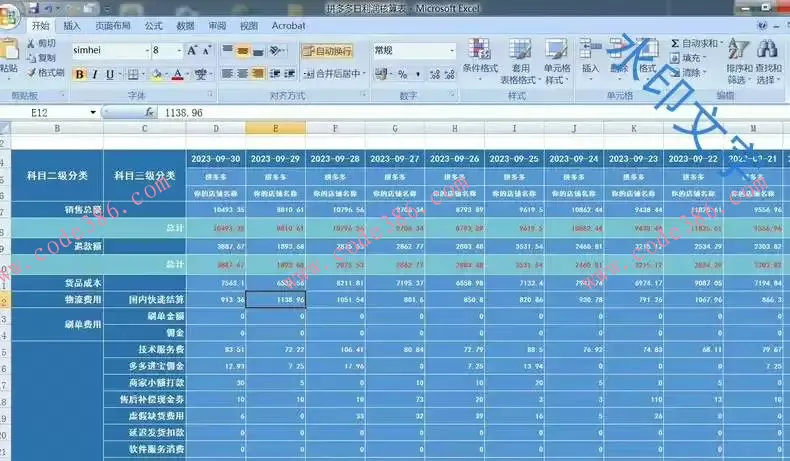
Task: Open the font size 8 dropdown
Action: coord(179,50)
